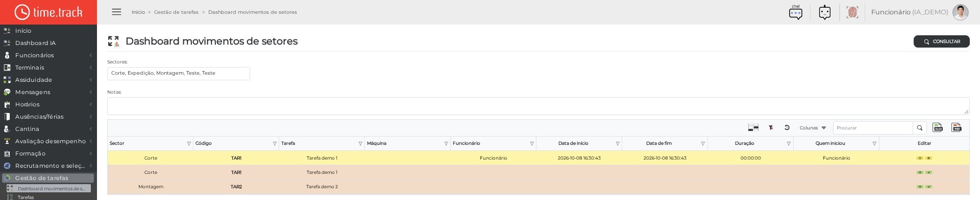980x200 pixels.
Task: Expand the Cantina sidebar chevron
Action: [91, 129]
